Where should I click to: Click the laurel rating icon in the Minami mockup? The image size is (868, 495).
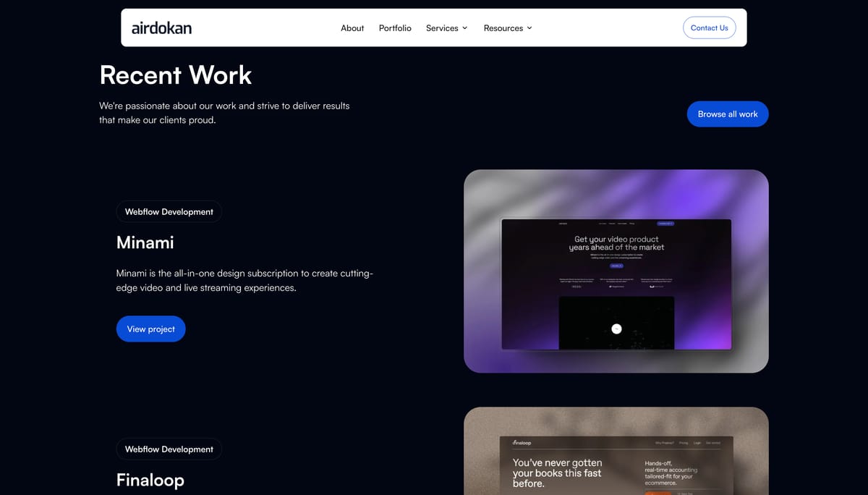576,287
